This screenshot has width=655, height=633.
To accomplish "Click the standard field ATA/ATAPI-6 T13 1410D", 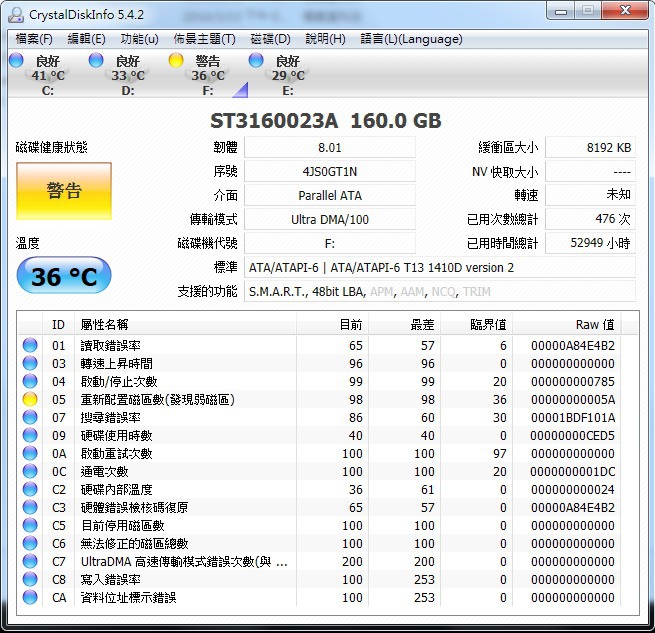I will tap(439, 267).
